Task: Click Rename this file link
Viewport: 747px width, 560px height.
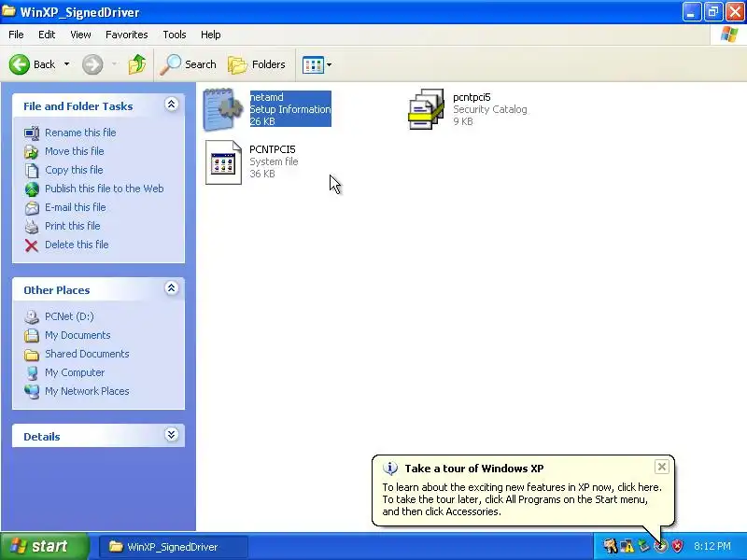Action: (80, 133)
